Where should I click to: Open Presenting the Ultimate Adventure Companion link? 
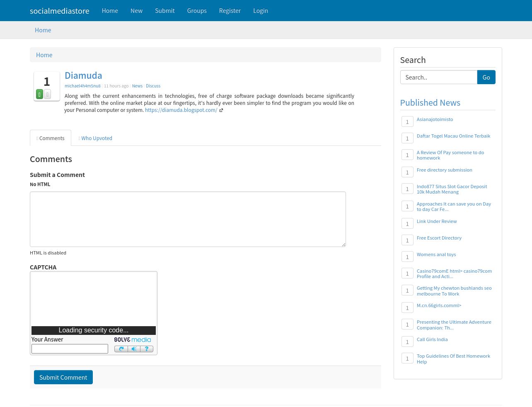tap(454, 325)
